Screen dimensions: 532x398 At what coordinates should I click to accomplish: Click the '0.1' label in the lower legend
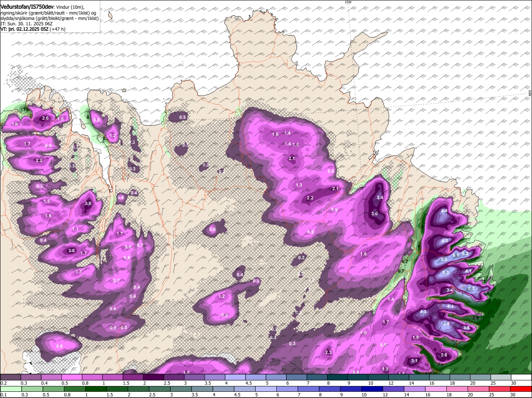3,395
